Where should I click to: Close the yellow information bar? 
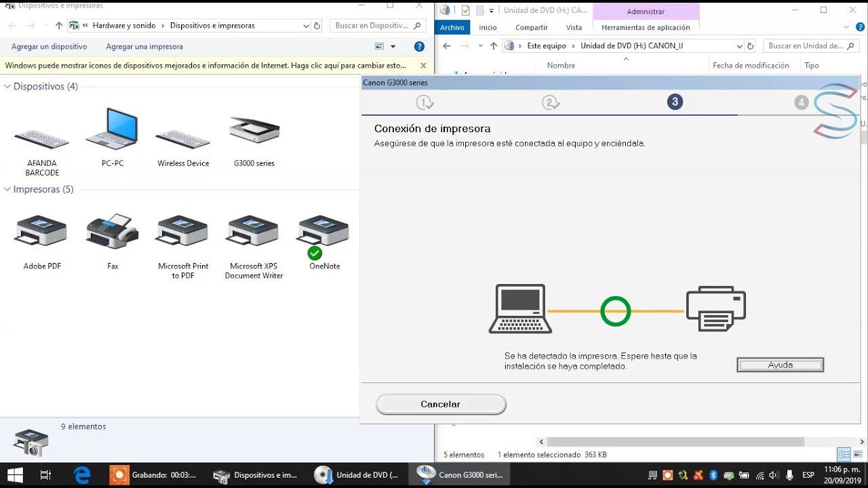tap(423, 66)
